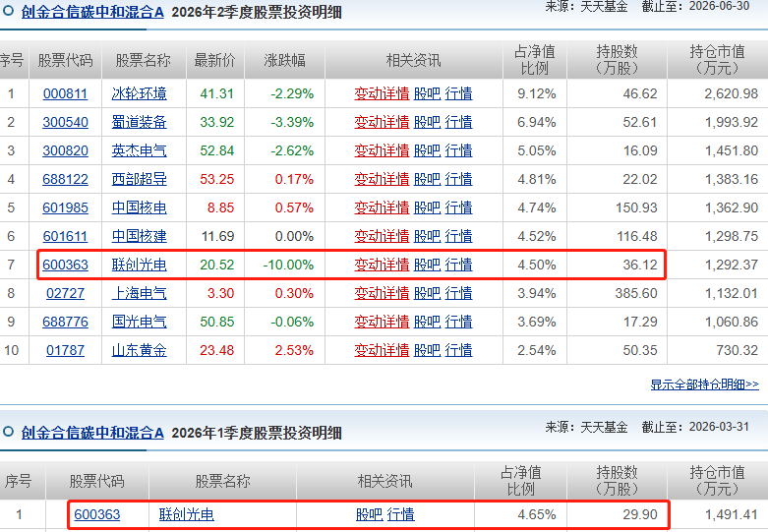Open 变动详情 for 蜀道装备 row

pos(382,122)
